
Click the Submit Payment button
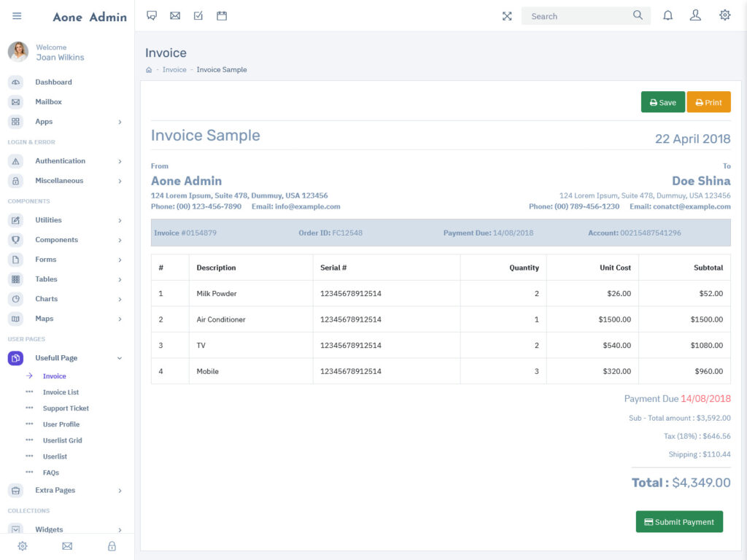point(679,522)
